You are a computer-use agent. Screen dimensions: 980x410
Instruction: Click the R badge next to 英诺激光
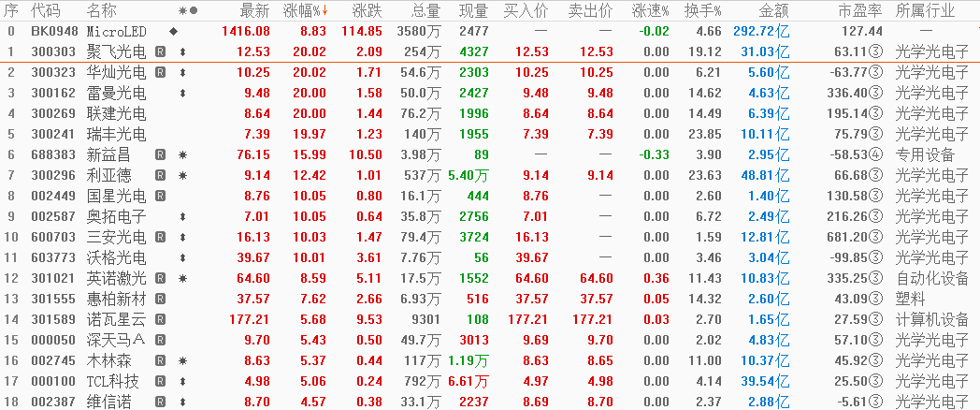click(x=161, y=279)
